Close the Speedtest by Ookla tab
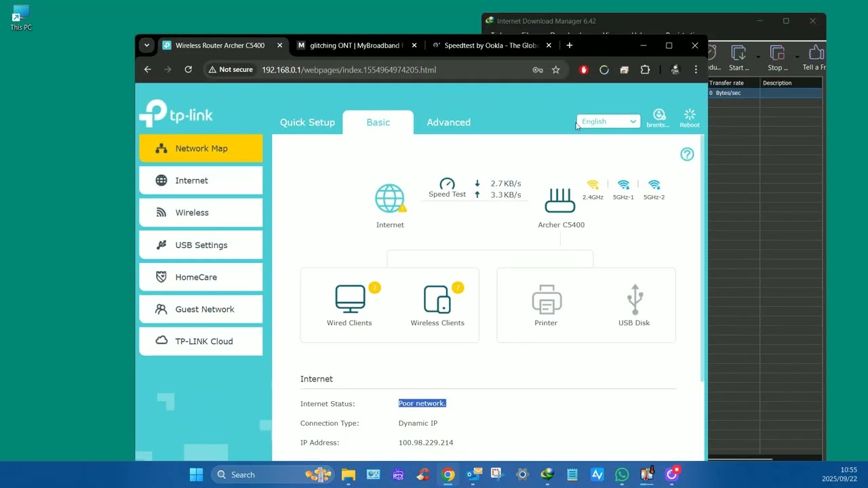 pyautogui.click(x=549, y=45)
